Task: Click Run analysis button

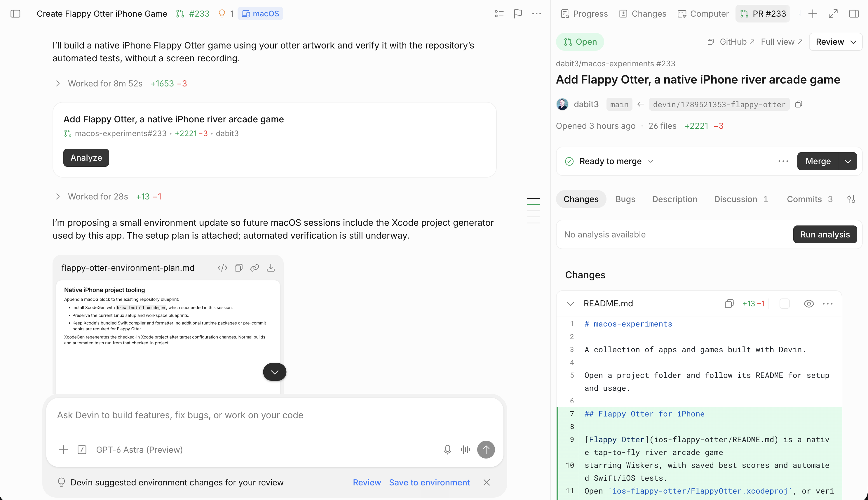Action: click(825, 235)
